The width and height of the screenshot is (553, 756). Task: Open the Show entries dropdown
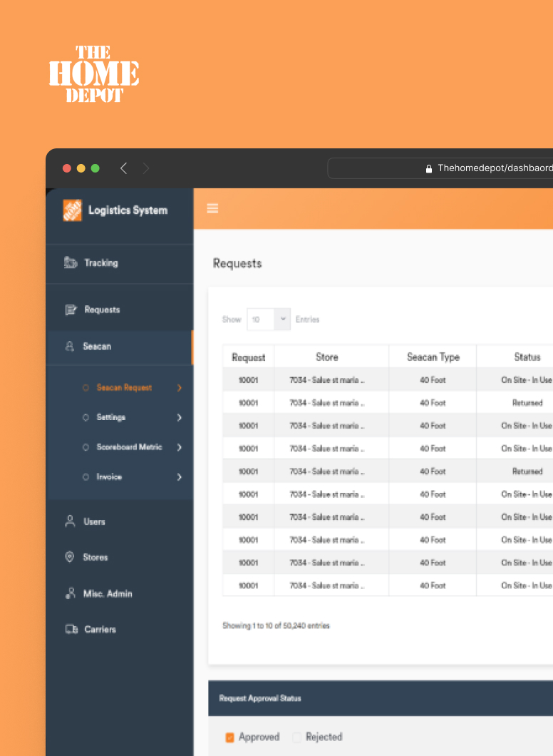pyautogui.click(x=269, y=320)
